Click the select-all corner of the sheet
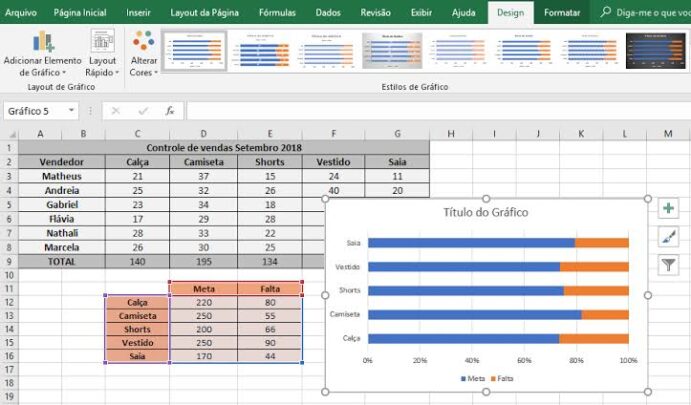The image size is (691, 405). [x=11, y=134]
